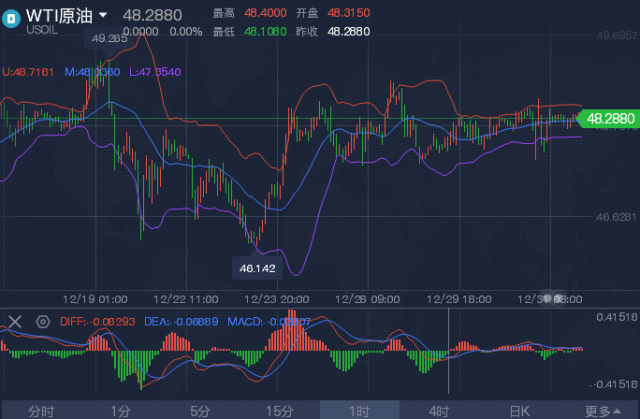
Task: Click the DEA indicator value
Action: click(181, 322)
